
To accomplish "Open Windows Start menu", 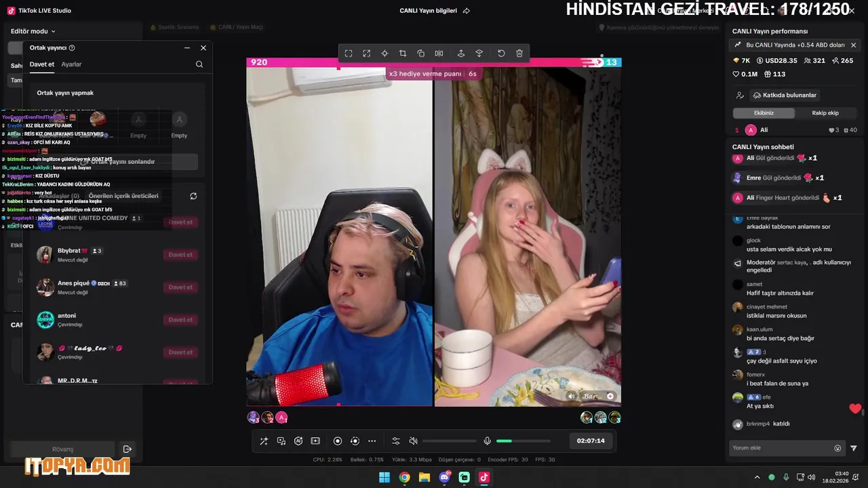I will point(384,477).
